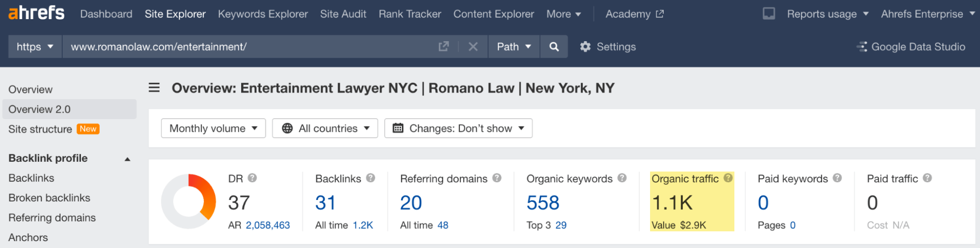The image size is (980, 248).
Task: Open Site Audit
Action: [x=343, y=14]
